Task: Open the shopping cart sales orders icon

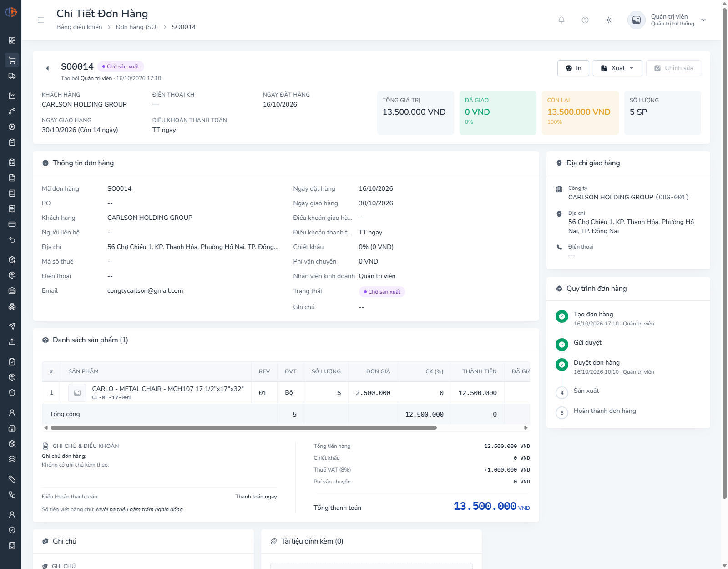Action: (x=12, y=60)
